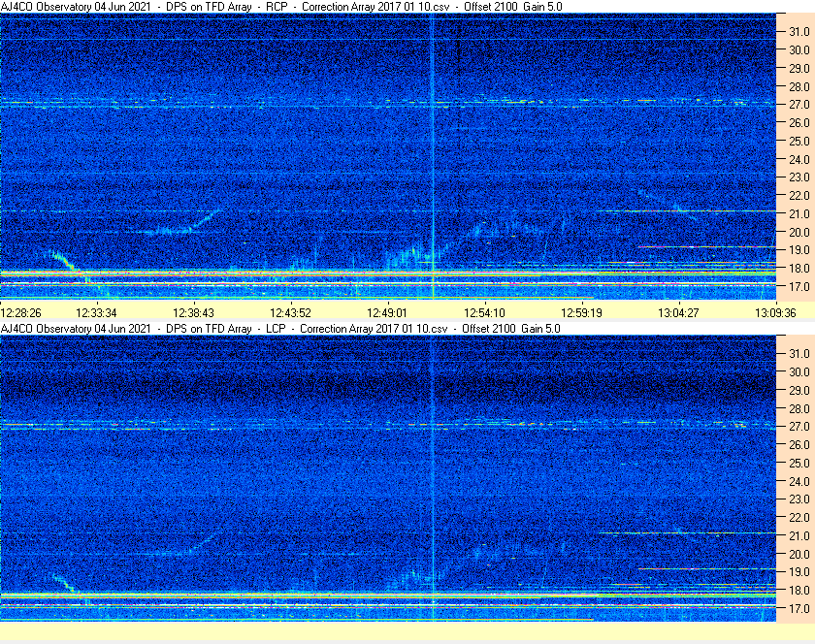
Task: Click the 'RCP' label in the upper plot title
Action: click(x=277, y=7)
